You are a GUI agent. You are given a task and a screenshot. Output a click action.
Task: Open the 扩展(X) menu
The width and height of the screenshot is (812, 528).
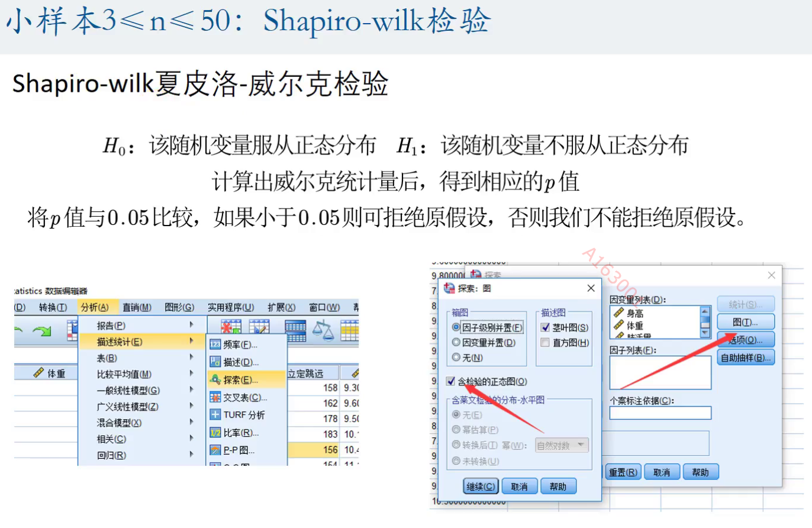pos(282,307)
